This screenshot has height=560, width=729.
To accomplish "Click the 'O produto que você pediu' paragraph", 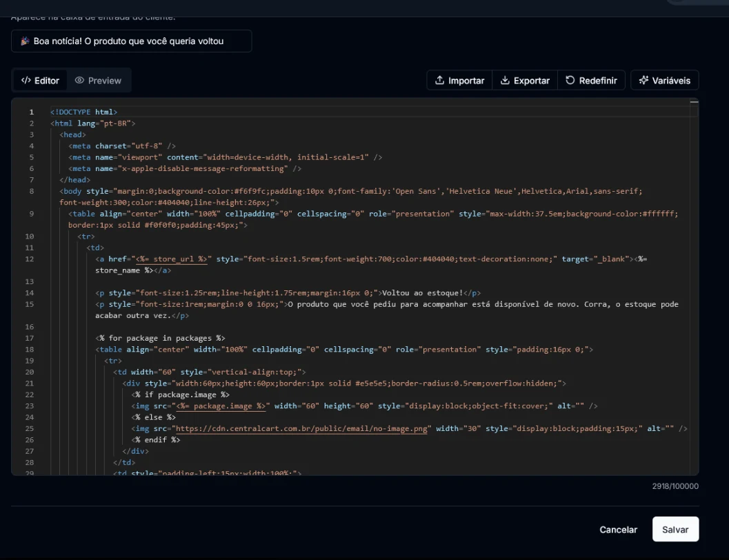I will click(x=387, y=310).
